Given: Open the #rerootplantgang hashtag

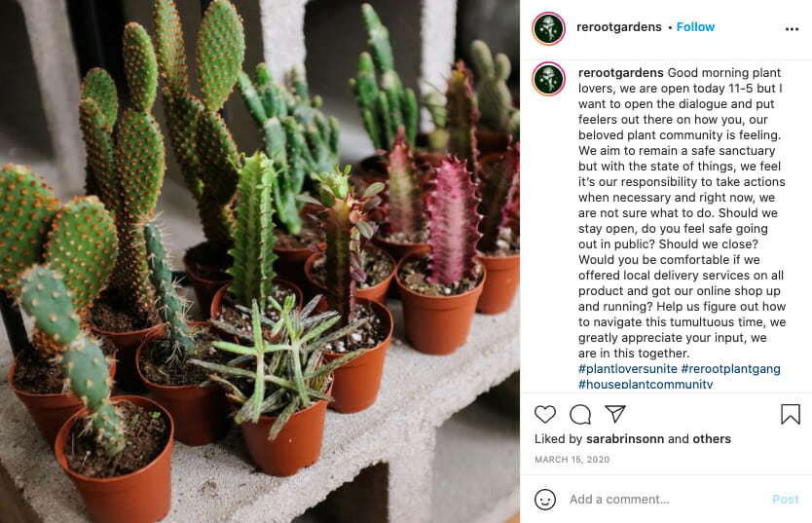Looking at the screenshot, I should click(x=730, y=369).
